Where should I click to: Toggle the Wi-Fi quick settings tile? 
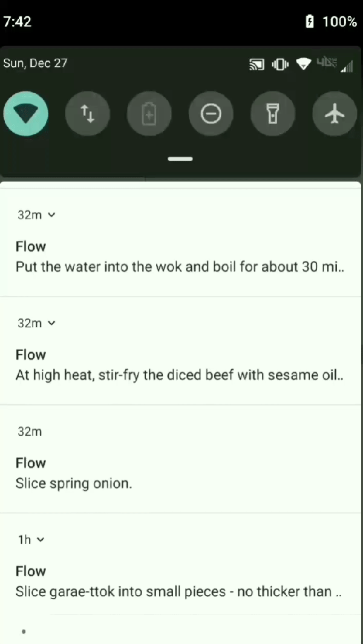[26, 114]
